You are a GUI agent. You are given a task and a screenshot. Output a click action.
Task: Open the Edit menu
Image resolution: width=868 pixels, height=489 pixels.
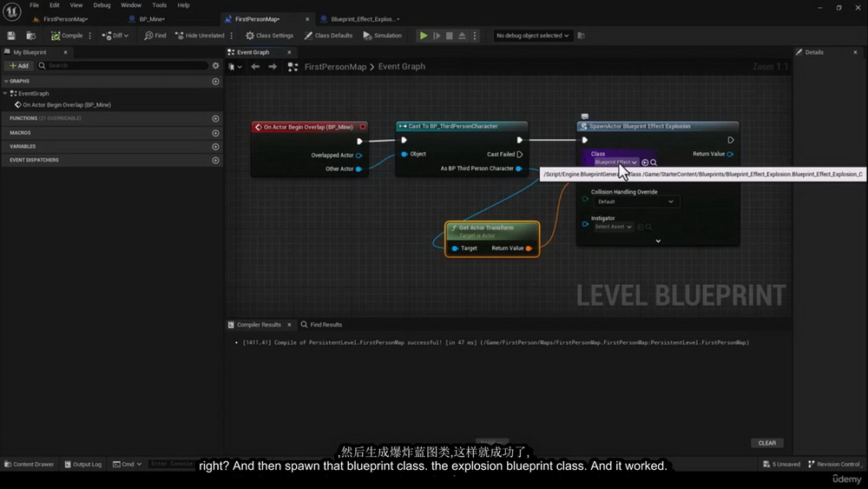pyautogui.click(x=54, y=5)
